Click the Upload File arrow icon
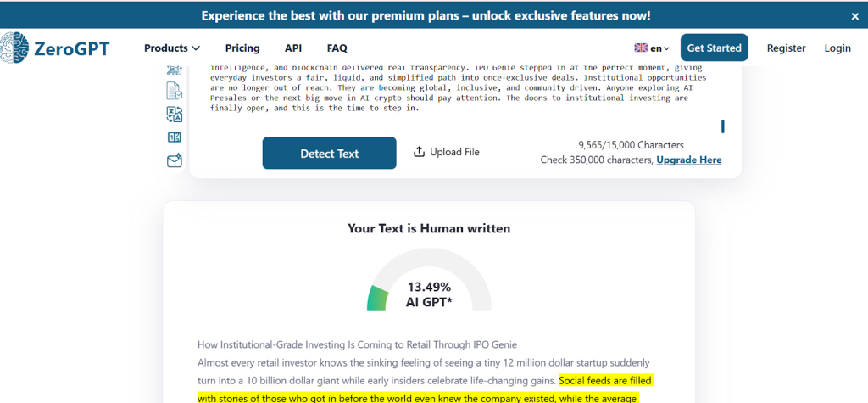 pyautogui.click(x=419, y=152)
